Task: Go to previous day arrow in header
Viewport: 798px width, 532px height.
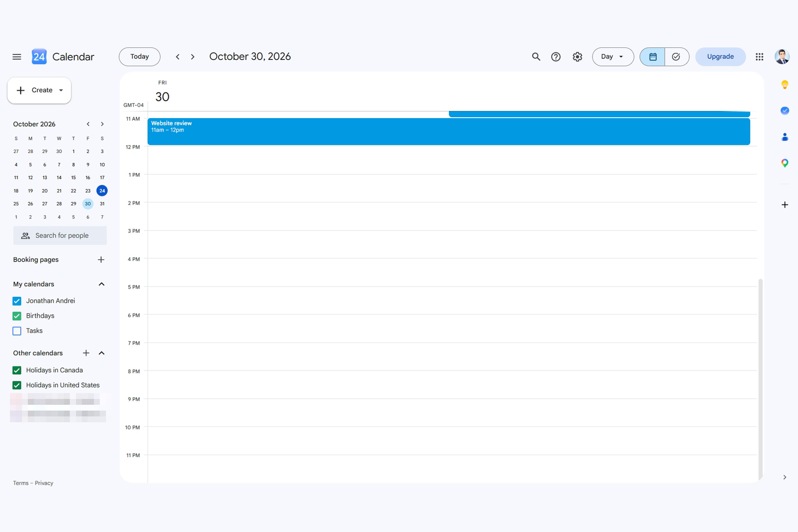Action: point(178,57)
